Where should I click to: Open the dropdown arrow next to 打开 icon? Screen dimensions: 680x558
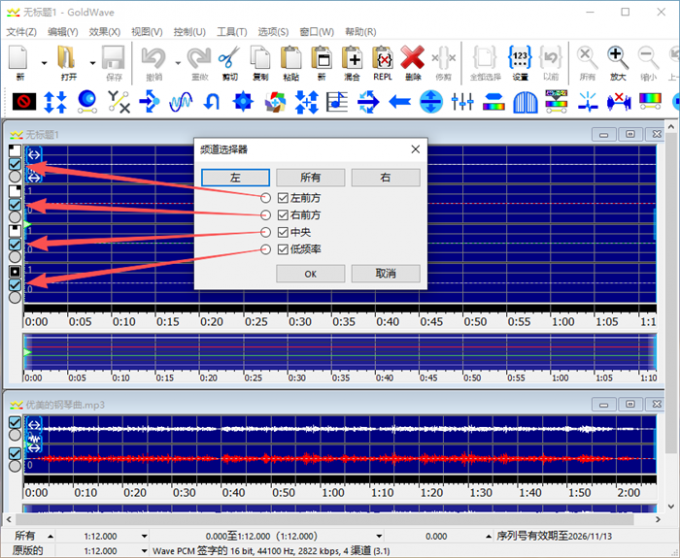[x=92, y=63]
